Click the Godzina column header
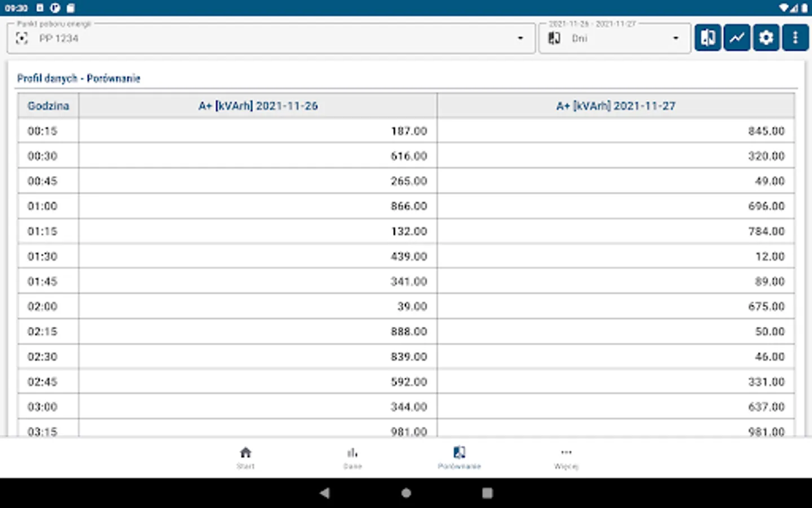The height and width of the screenshot is (508, 812). pyautogui.click(x=48, y=106)
